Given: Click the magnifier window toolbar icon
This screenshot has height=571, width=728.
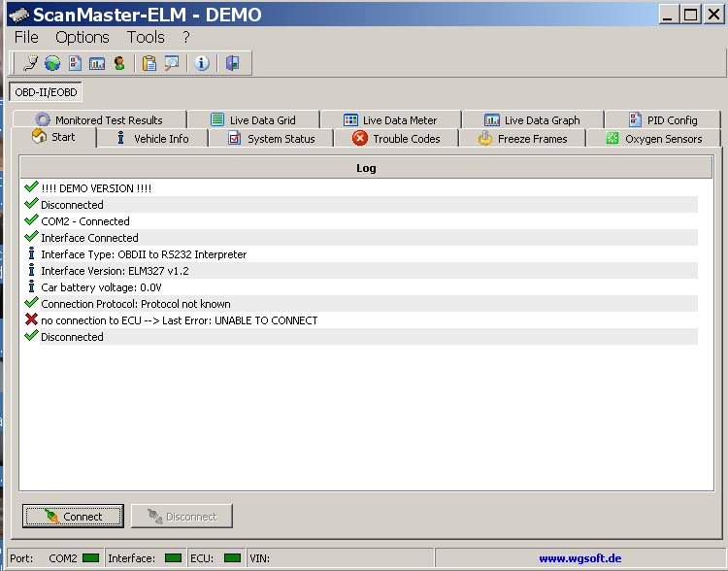Looking at the screenshot, I should click(171, 63).
